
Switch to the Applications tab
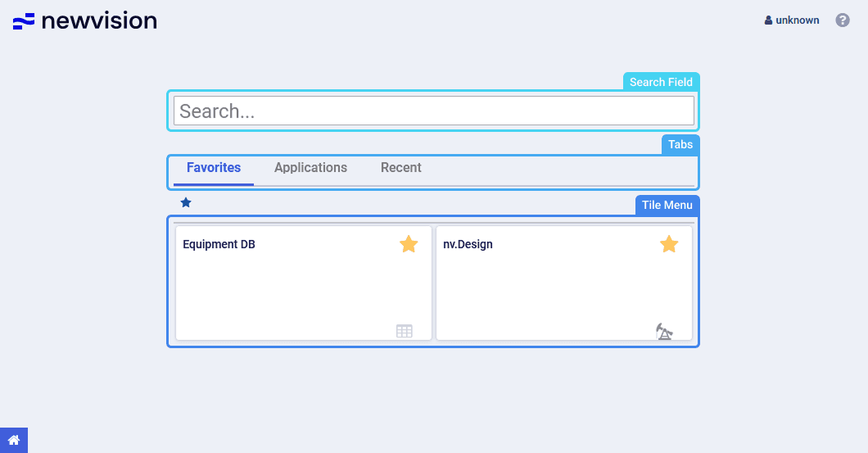pos(310,168)
